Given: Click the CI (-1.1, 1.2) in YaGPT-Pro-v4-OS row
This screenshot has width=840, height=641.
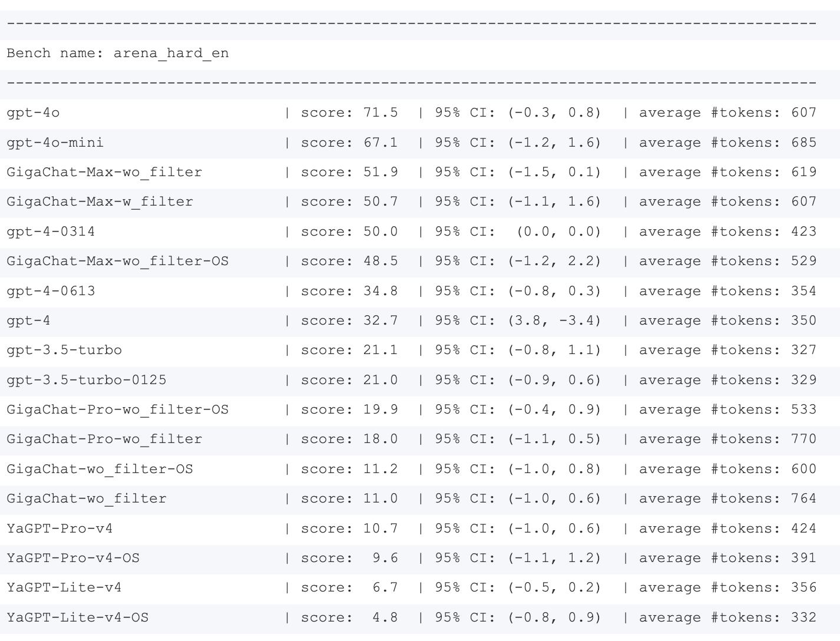Looking at the screenshot, I should pyautogui.click(x=554, y=558).
